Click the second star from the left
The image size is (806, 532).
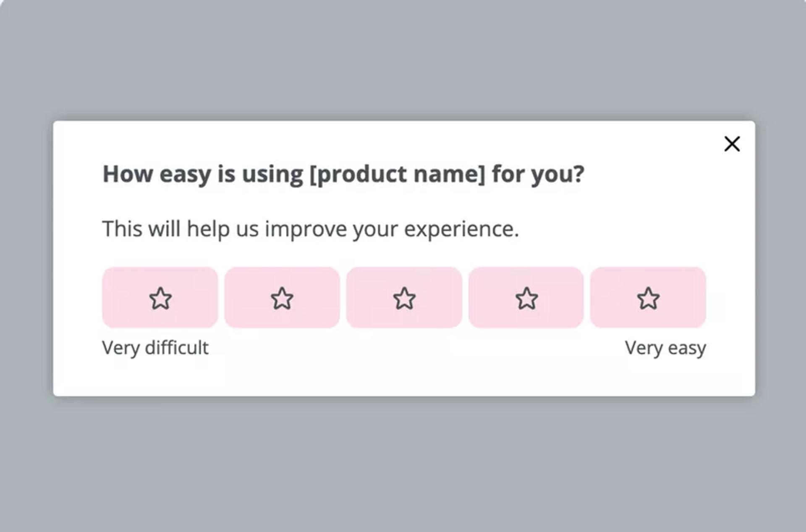click(x=283, y=298)
